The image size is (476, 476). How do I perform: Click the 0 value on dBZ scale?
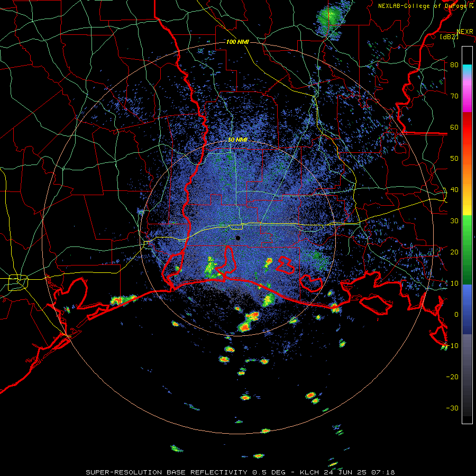(456, 315)
